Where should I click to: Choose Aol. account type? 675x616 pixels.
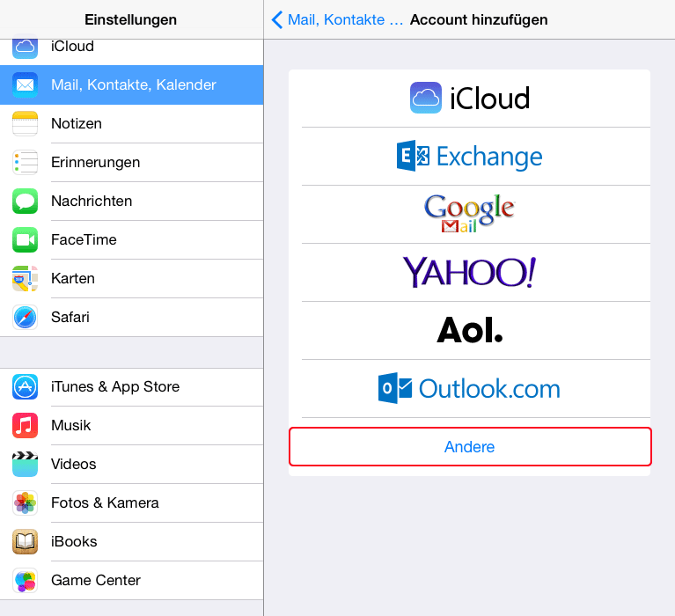click(470, 330)
